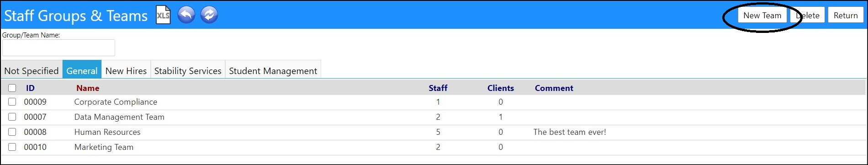
Task: Open the New Hires tab
Action: pos(126,71)
